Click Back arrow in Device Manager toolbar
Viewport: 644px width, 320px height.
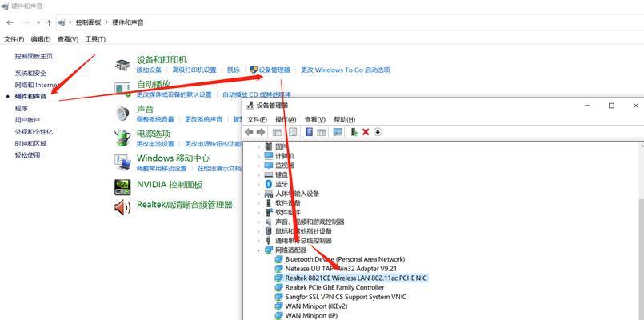(249, 132)
